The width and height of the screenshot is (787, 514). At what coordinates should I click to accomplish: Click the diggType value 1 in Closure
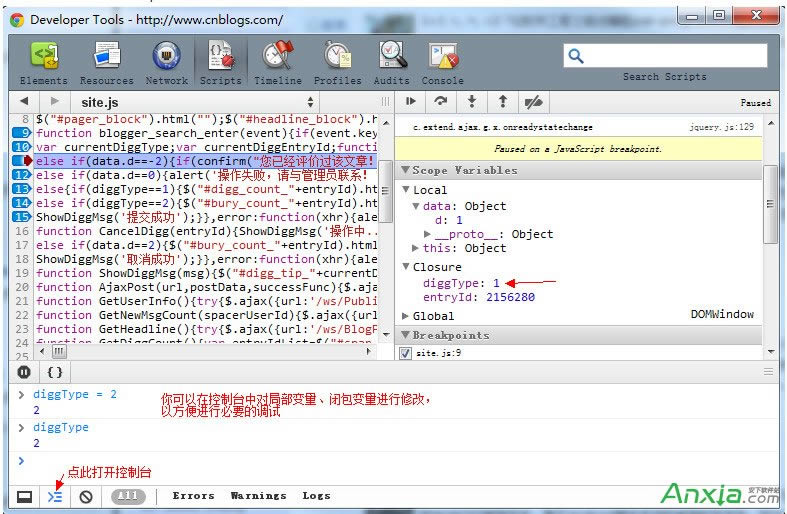pos(496,283)
